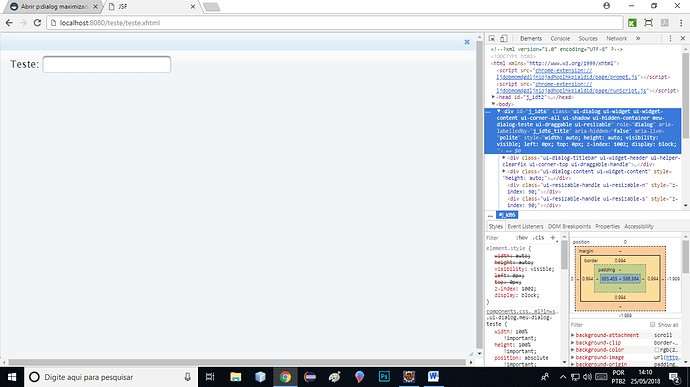Select the DevTools inspect element tool
Image resolution: width=690 pixels, height=387 pixels.
(492, 39)
